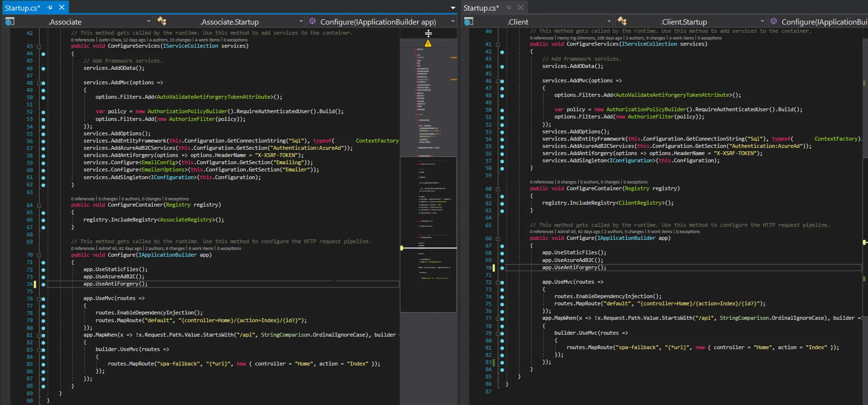Image resolution: width=868 pixels, height=405 pixels.
Task: Toggle code coverage dot on line 74 left pane
Action: coord(43,284)
